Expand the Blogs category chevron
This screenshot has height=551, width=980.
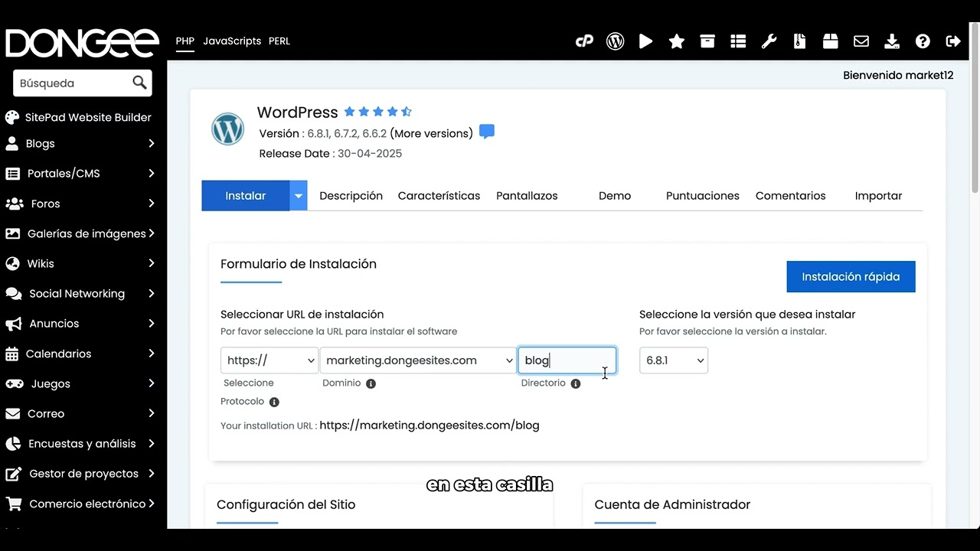pyautogui.click(x=151, y=143)
